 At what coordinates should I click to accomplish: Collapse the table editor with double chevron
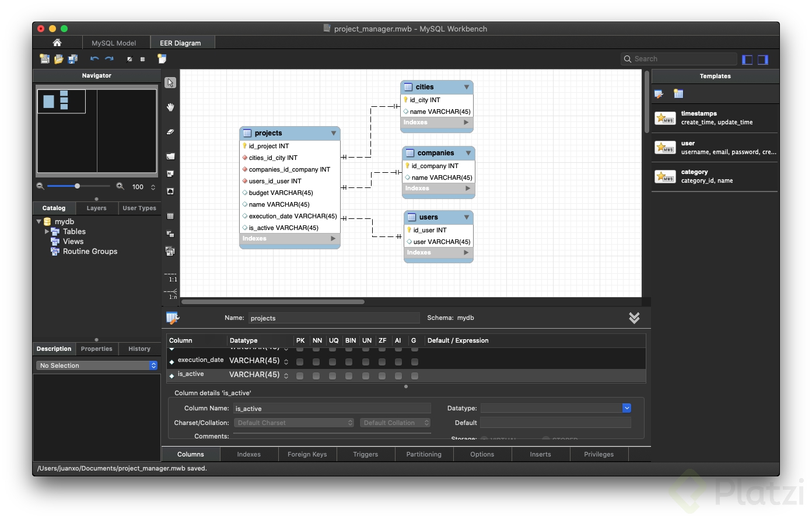coord(634,318)
